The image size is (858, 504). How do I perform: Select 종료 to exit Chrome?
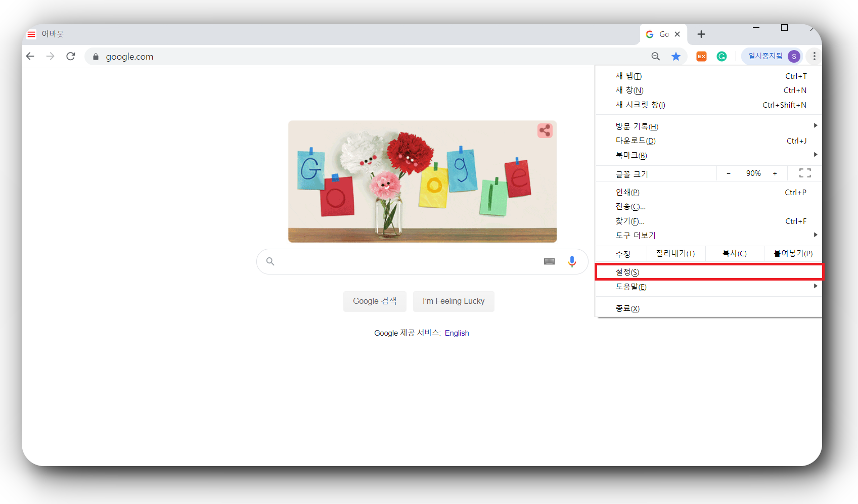(708, 308)
